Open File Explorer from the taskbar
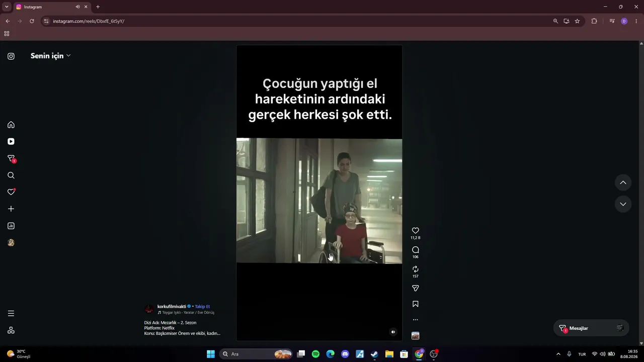The image size is (644, 362). coord(389,354)
